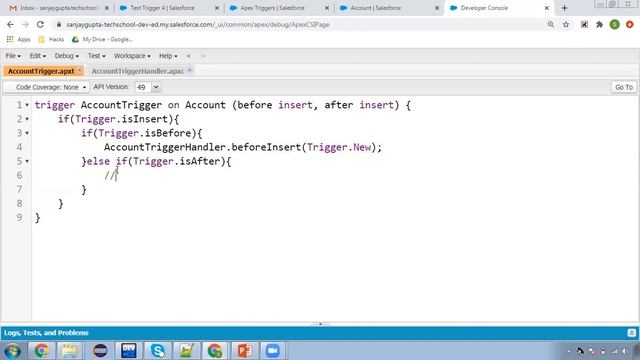Open the Workspace menu
Image resolution: width=640 pixels, height=360 pixels.
(132, 56)
